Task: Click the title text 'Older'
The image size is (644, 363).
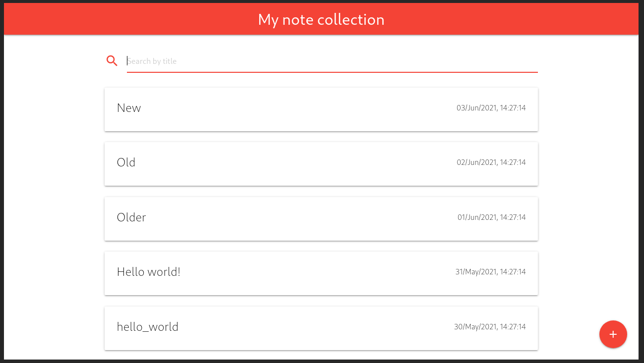Action: [131, 217]
